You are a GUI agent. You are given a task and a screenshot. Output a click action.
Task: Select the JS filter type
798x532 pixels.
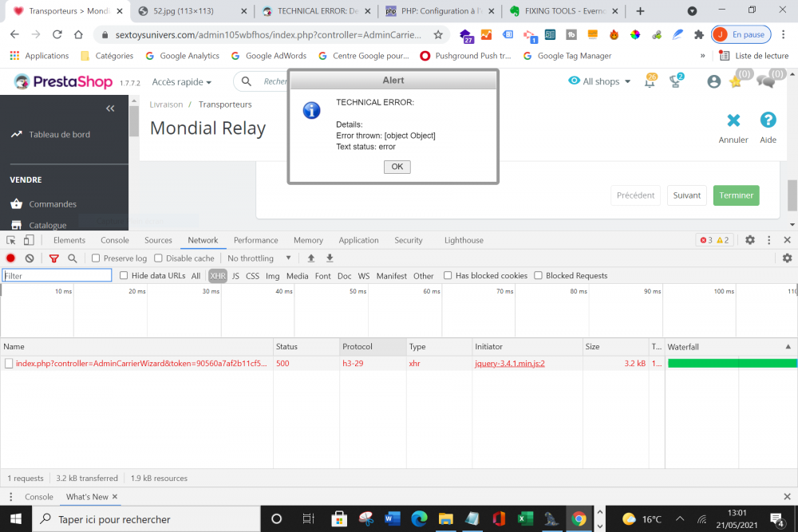235,276
